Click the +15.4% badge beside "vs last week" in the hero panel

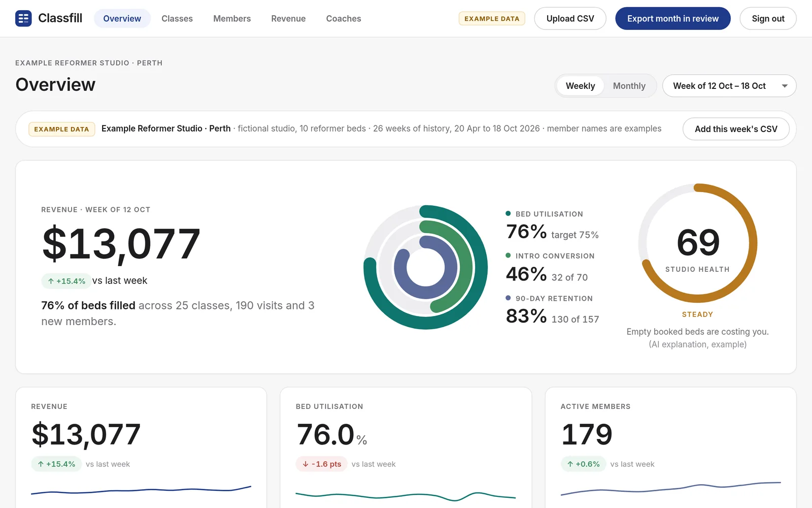(x=66, y=281)
